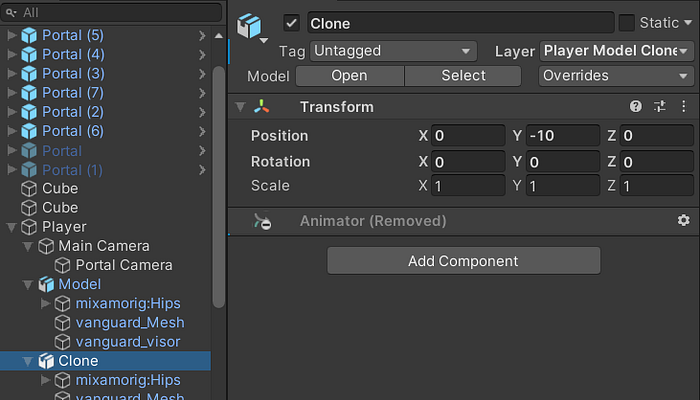The height and width of the screenshot is (400, 700).
Task: Select vanguard_visor in the hierarchy
Action: tap(127, 341)
